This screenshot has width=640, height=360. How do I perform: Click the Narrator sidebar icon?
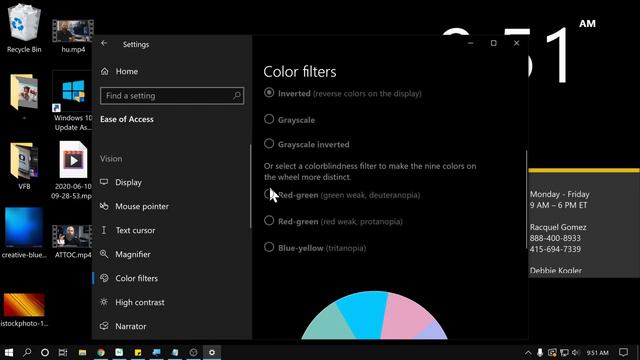tap(104, 326)
